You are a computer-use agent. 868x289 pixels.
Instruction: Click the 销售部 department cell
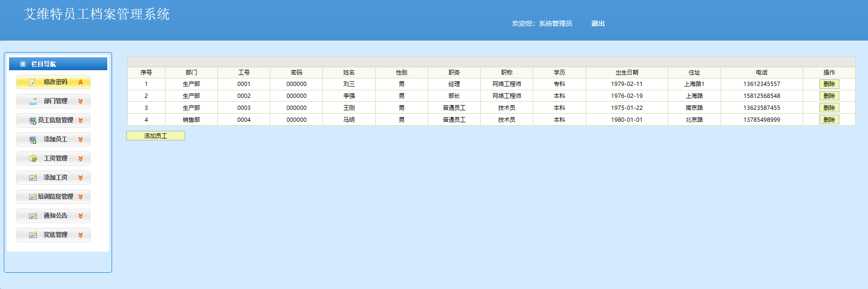coord(191,120)
